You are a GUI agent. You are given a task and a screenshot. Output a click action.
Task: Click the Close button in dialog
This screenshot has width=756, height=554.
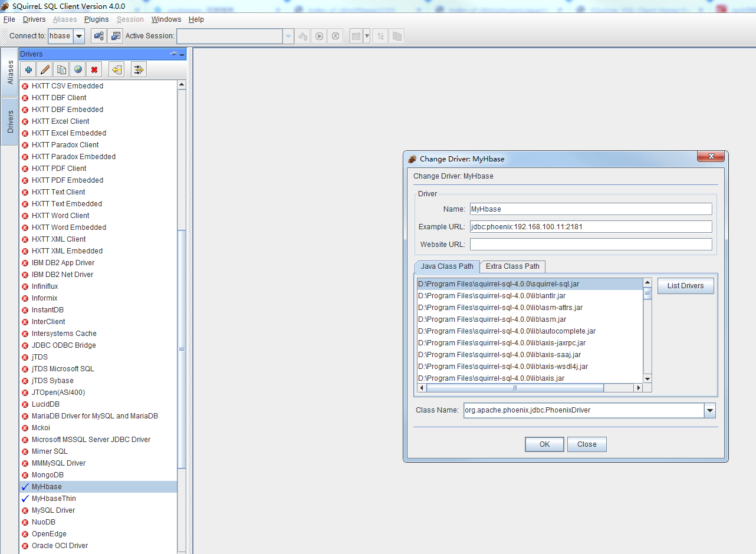587,444
